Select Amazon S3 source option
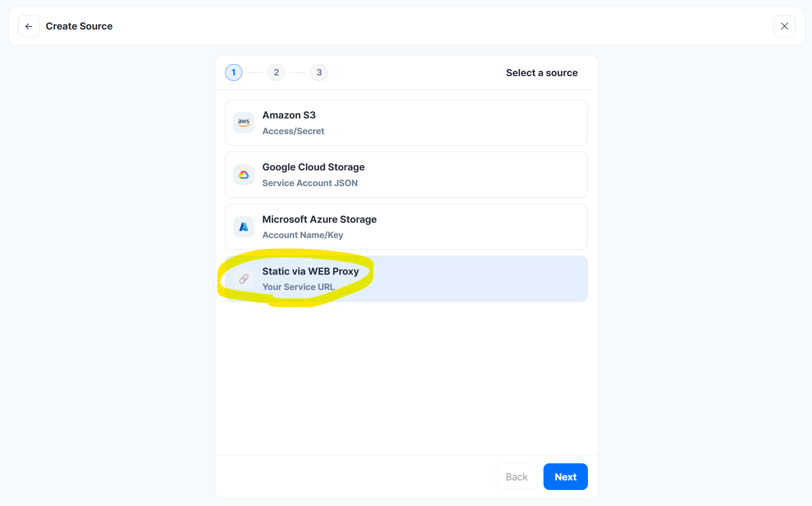Image resolution: width=812 pixels, height=506 pixels. pyautogui.click(x=406, y=123)
